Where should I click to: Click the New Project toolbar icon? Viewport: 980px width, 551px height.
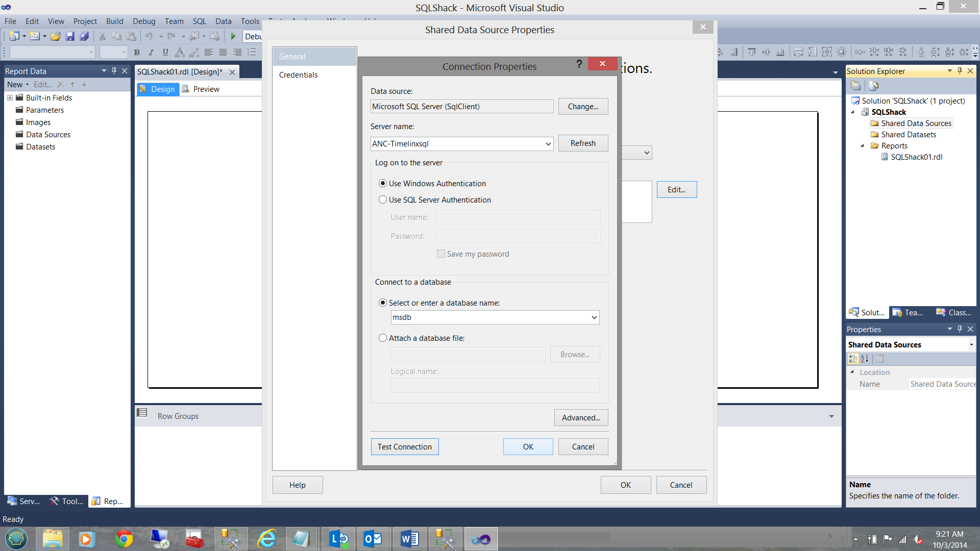[x=14, y=36]
